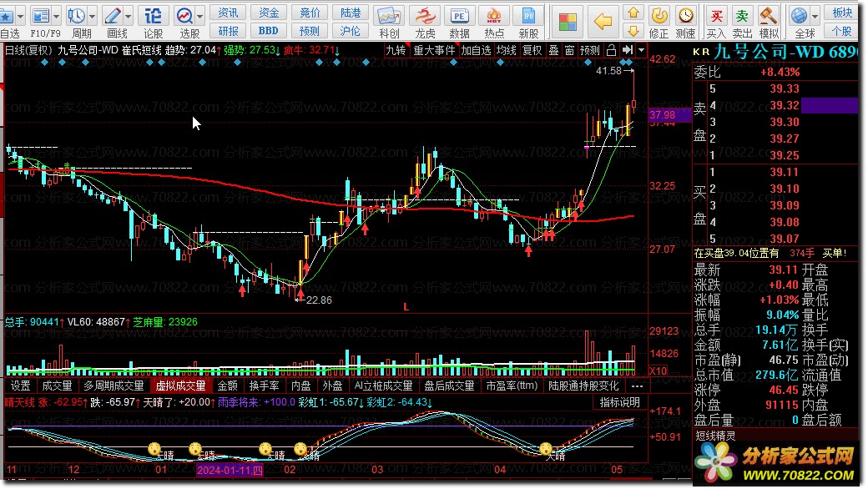Click the 竞价 button

[310, 13]
